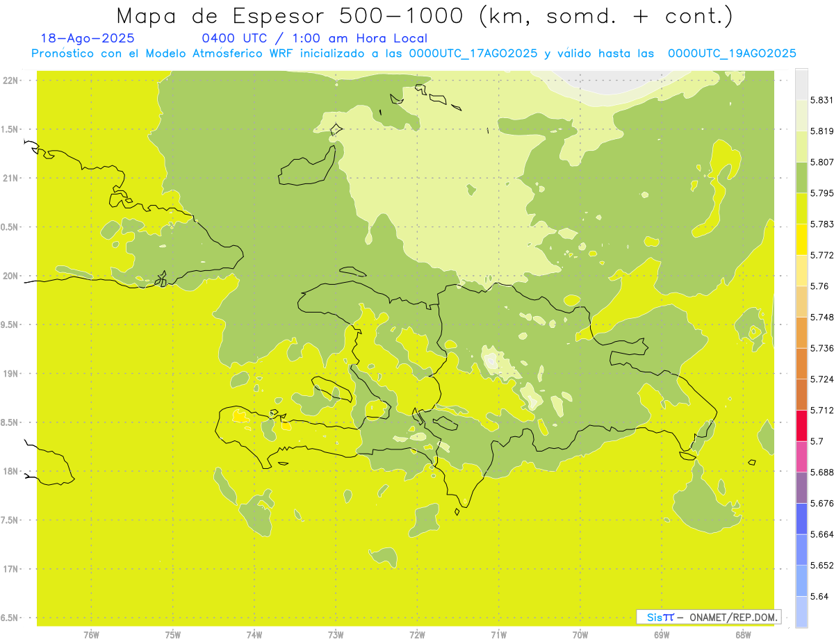Click the legend value 5.795
The height and width of the screenshot is (644, 834).
pos(822,193)
